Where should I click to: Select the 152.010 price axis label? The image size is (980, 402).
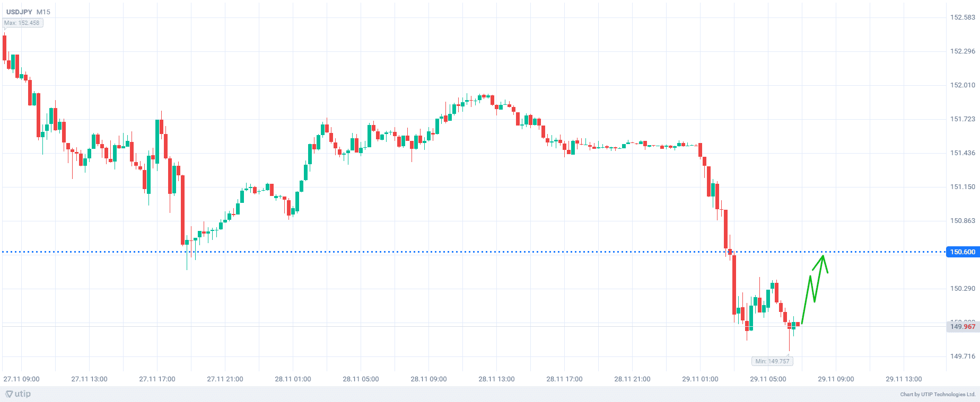click(x=962, y=85)
